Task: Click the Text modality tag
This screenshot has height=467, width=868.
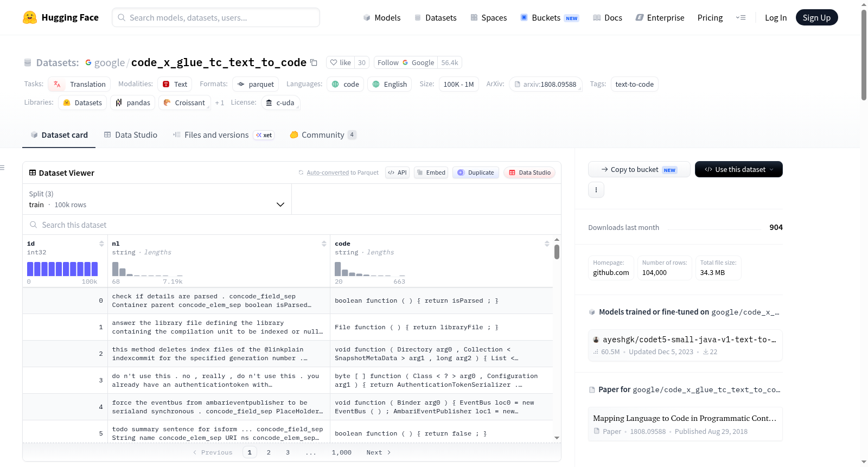Action: pyautogui.click(x=175, y=84)
